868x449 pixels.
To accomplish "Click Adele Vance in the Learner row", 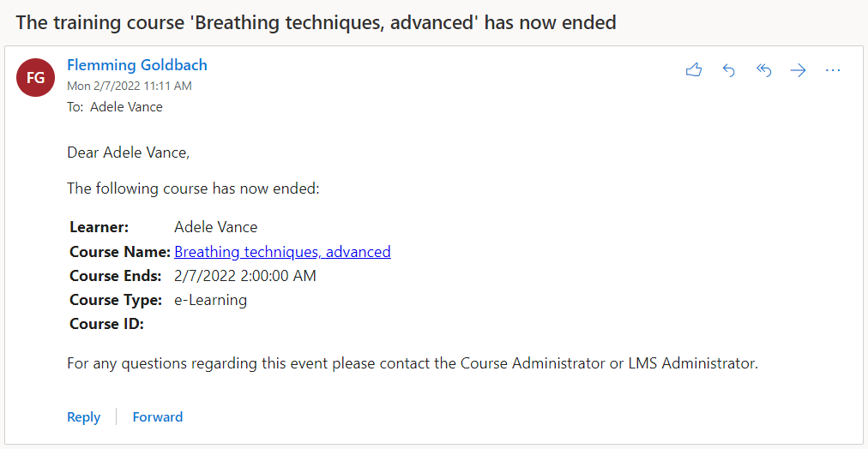I will (215, 227).
